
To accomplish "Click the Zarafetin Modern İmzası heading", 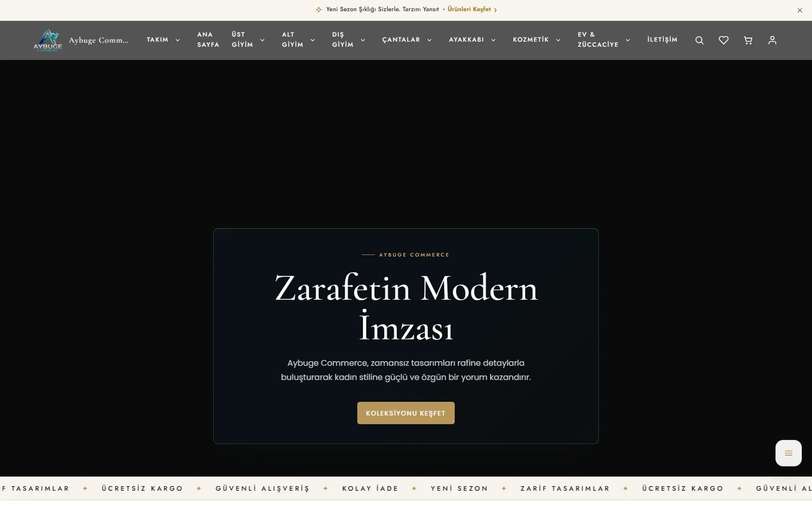I will (406, 308).
